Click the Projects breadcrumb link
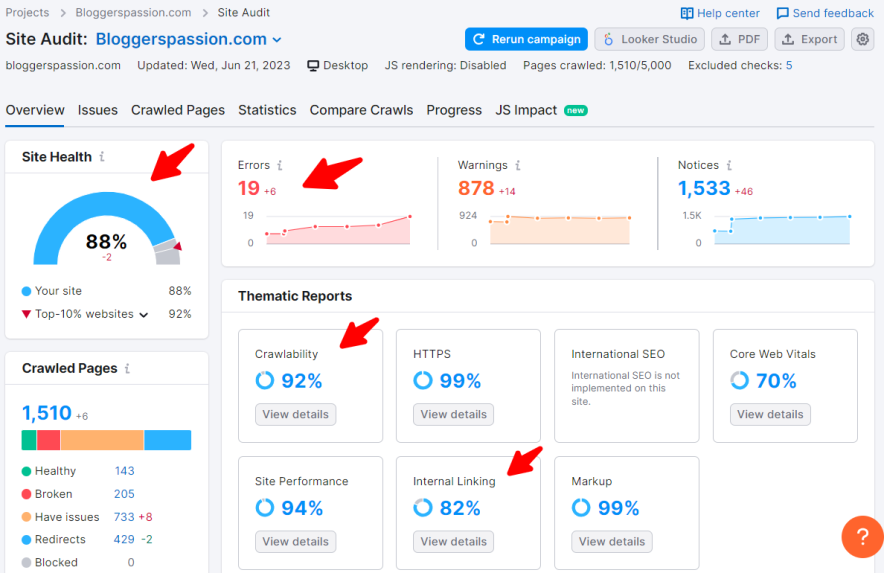The height and width of the screenshot is (573, 884). (x=27, y=12)
